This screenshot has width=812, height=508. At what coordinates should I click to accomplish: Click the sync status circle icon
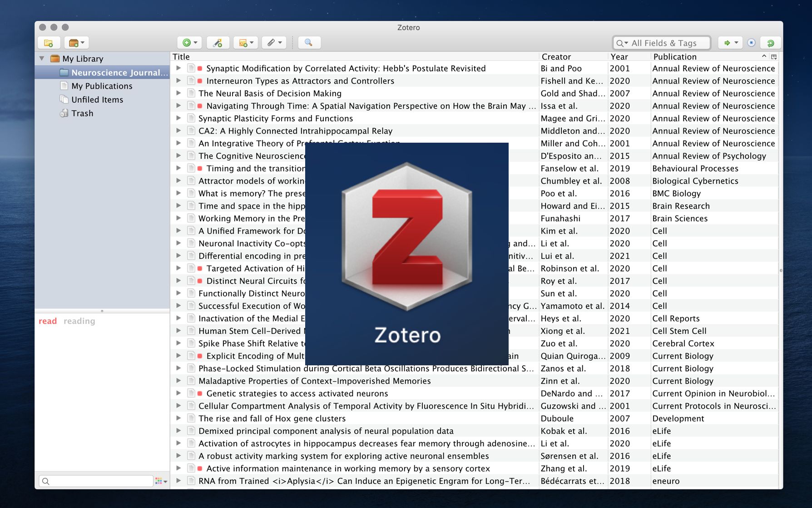[751, 43]
